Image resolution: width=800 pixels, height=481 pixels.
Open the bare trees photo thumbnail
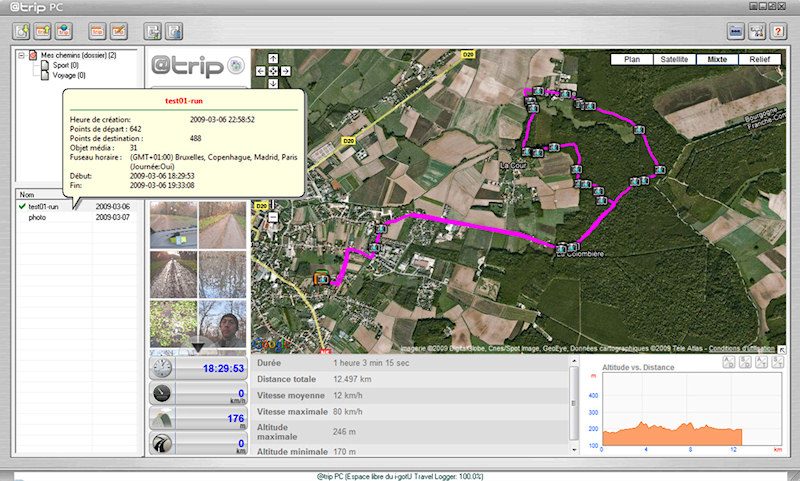point(222,274)
